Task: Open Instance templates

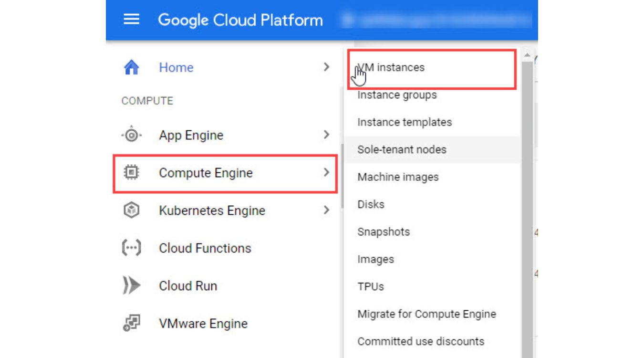Action: click(x=405, y=122)
